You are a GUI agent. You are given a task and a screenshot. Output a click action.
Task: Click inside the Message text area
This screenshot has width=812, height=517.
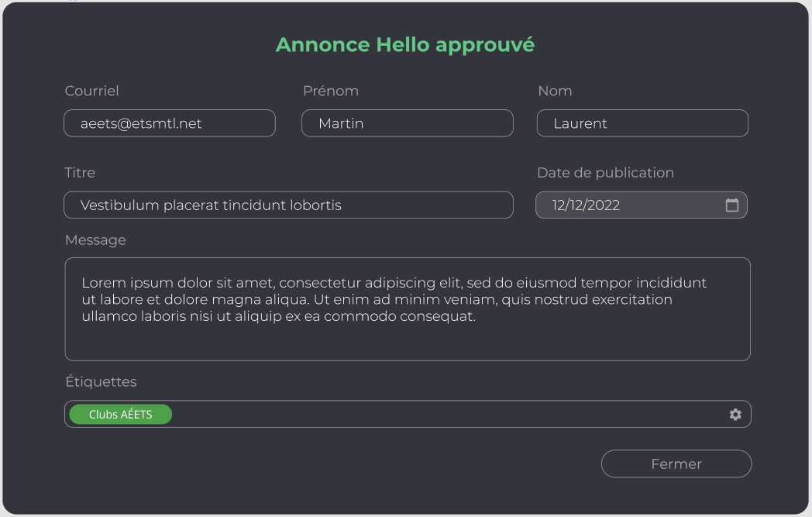point(408,341)
